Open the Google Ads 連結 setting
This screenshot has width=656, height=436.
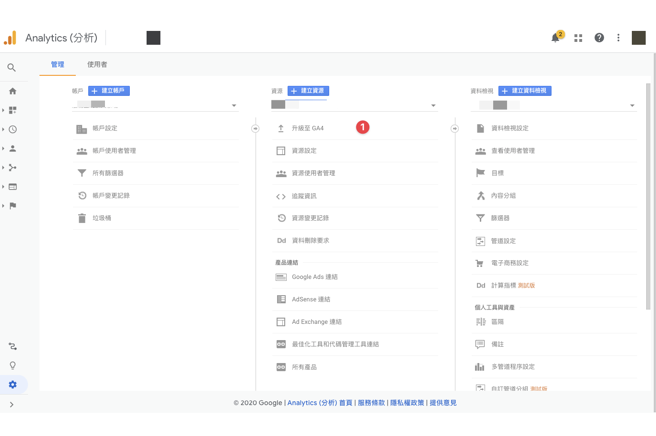[x=315, y=277]
